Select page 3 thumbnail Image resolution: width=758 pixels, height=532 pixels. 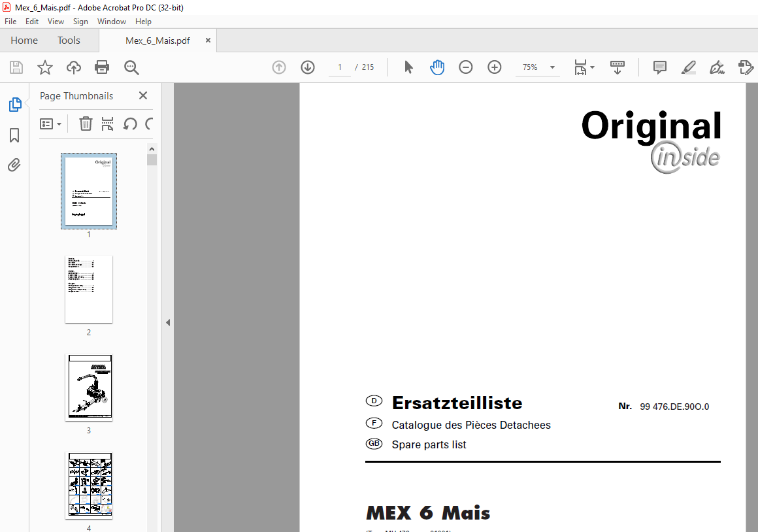point(90,388)
